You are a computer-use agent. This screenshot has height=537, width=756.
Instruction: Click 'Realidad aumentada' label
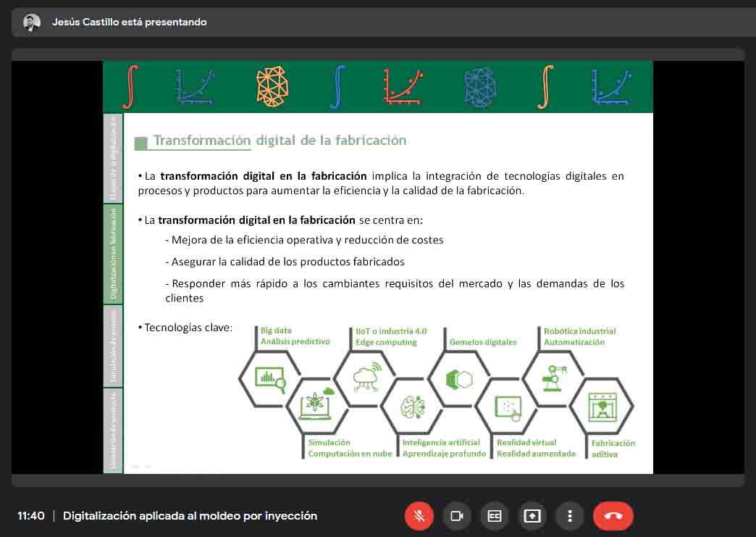pos(536,454)
